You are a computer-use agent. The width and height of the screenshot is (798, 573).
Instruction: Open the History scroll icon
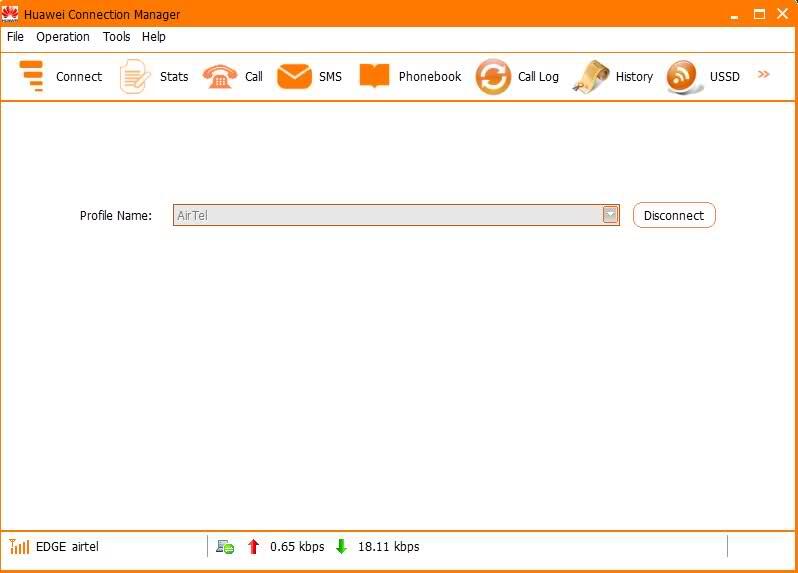[x=591, y=76]
